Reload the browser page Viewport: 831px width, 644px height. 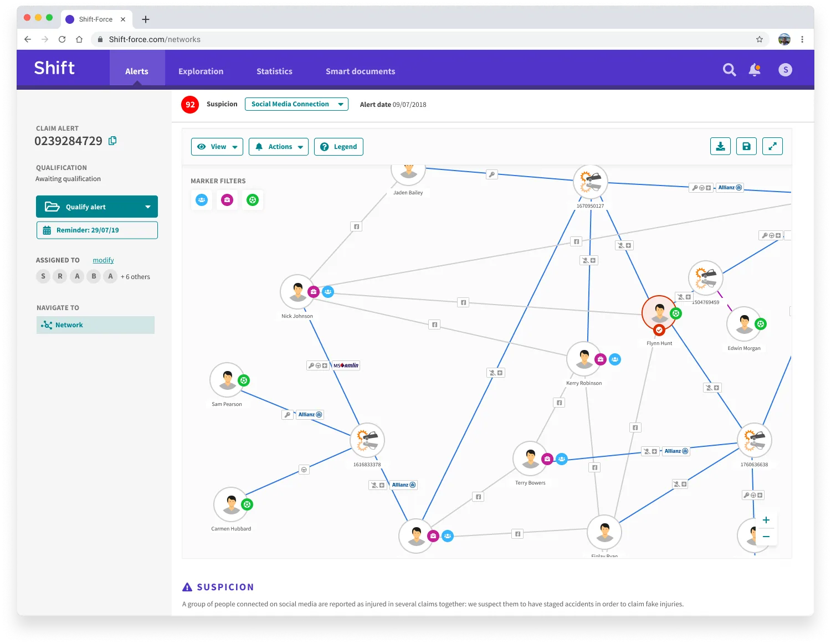[x=62, y=39]
